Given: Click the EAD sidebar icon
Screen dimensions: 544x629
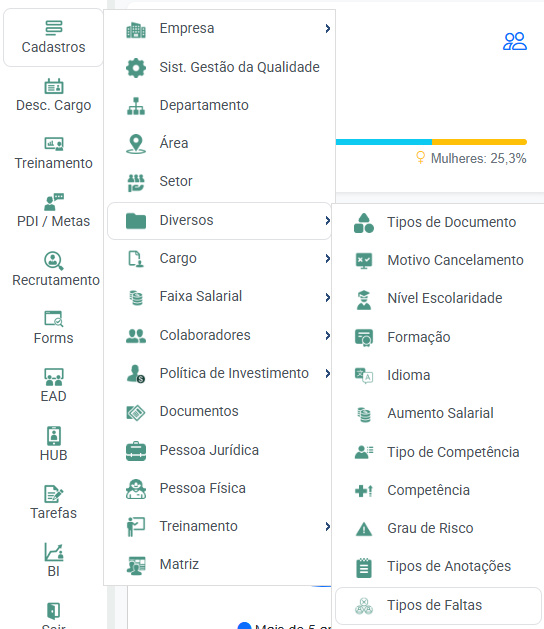Looking at the screenshot, I should [x=53, y=377].
